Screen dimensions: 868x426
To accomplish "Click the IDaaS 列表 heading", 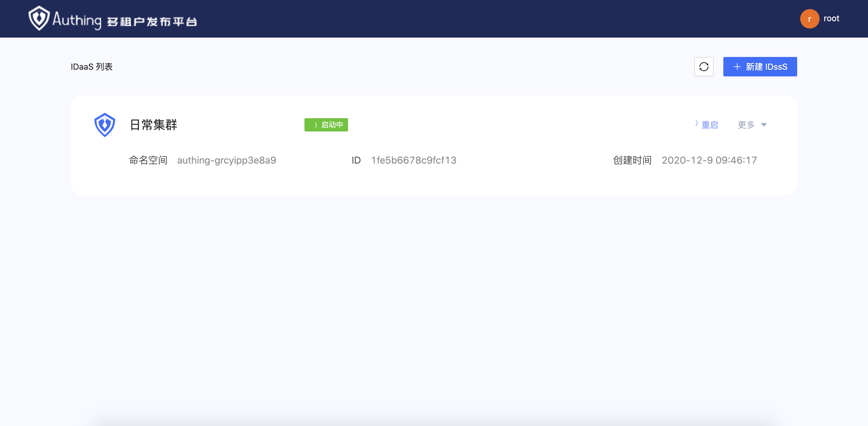I will 91,67.
